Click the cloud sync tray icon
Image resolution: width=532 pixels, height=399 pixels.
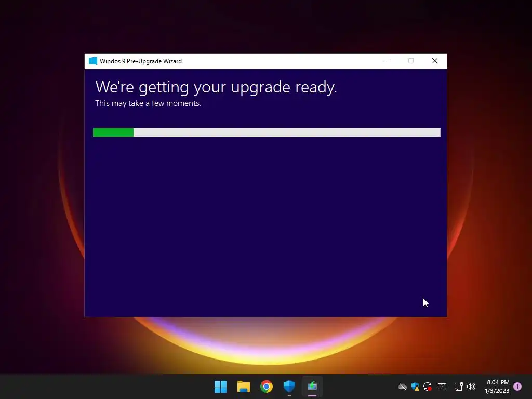[x=403, y=387]
